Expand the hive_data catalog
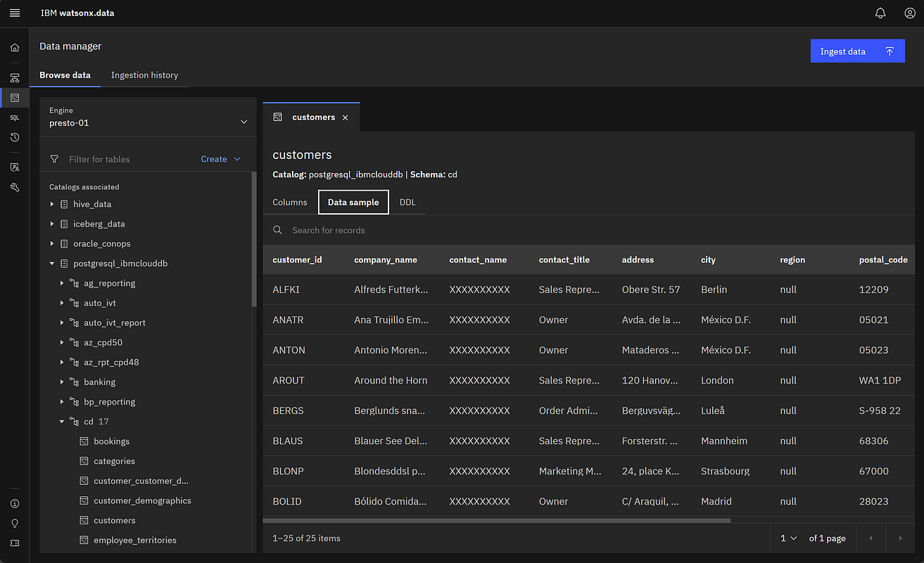The height and width of the screenshot is (563, 924). pos(52,204)
